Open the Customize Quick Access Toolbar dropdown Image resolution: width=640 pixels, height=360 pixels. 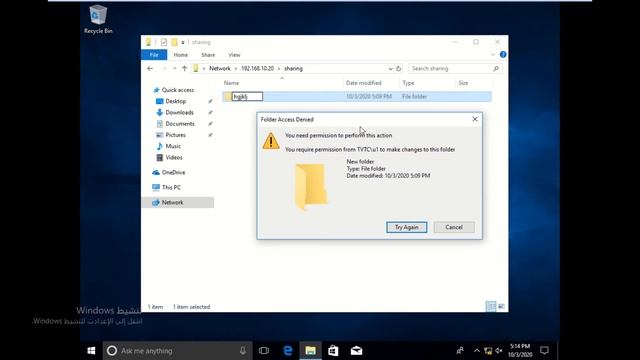pyautogui.click(x=183, y=42)
